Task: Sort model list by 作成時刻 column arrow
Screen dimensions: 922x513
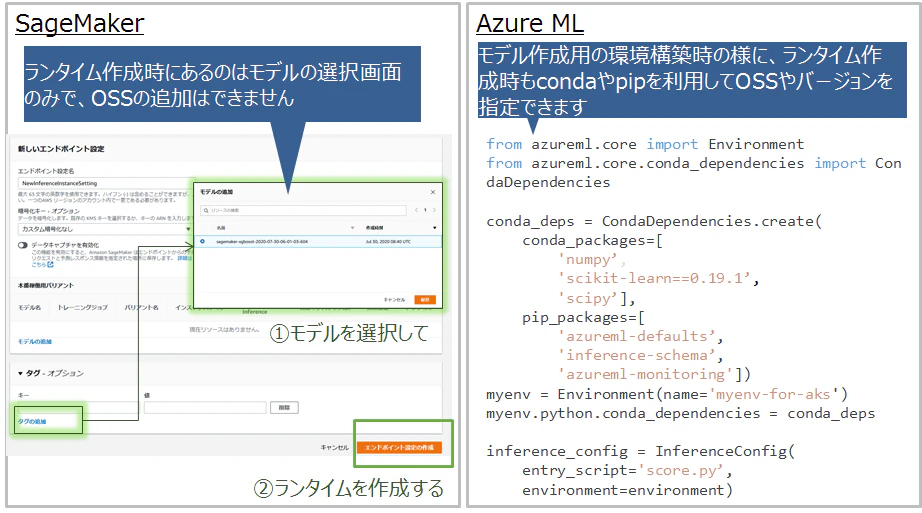Action: point(435,228)
